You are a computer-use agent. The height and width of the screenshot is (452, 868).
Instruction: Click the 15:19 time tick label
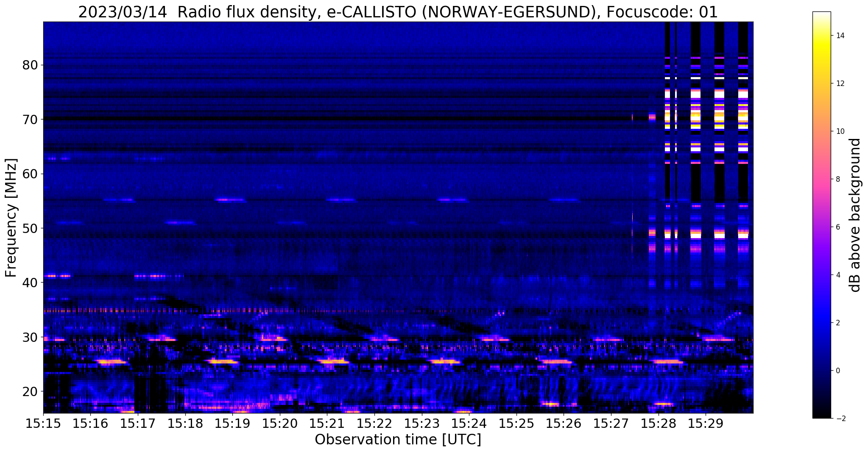tap(232, 424)
